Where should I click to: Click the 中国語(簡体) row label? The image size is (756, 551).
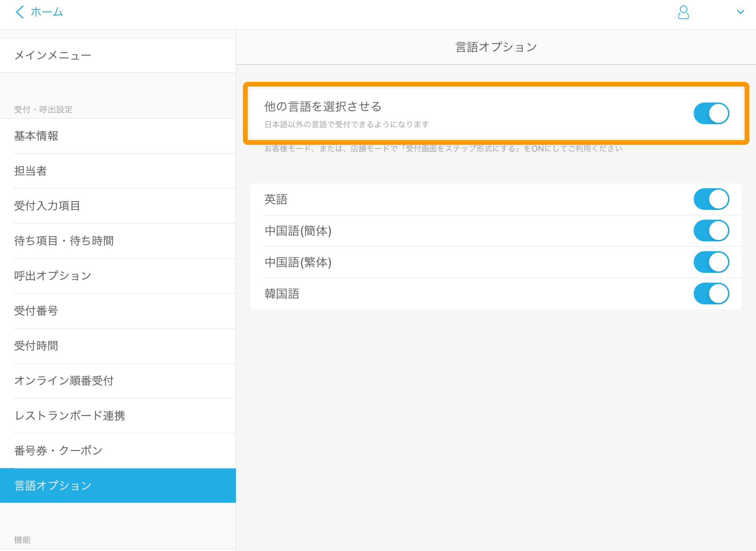(298, 231)
